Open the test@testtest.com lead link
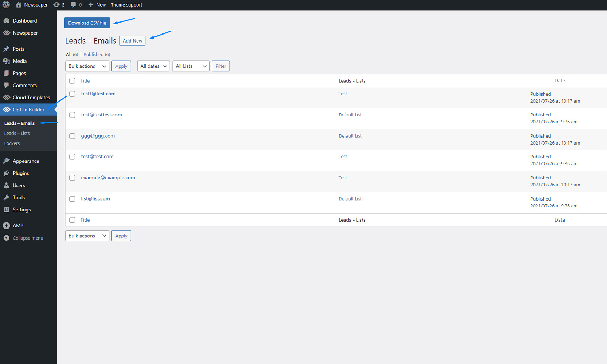Viewport: 607px width, 364px height. pos(101,115)
